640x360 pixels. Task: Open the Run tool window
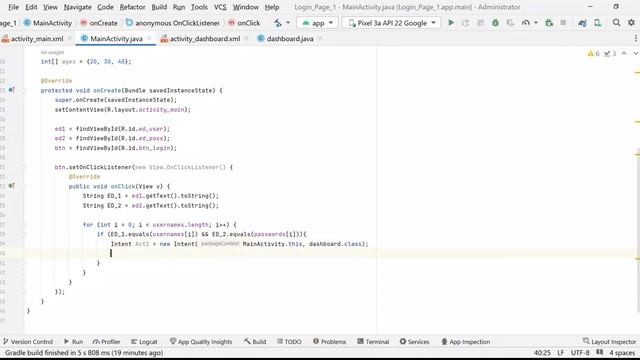(x=73, y=342)
